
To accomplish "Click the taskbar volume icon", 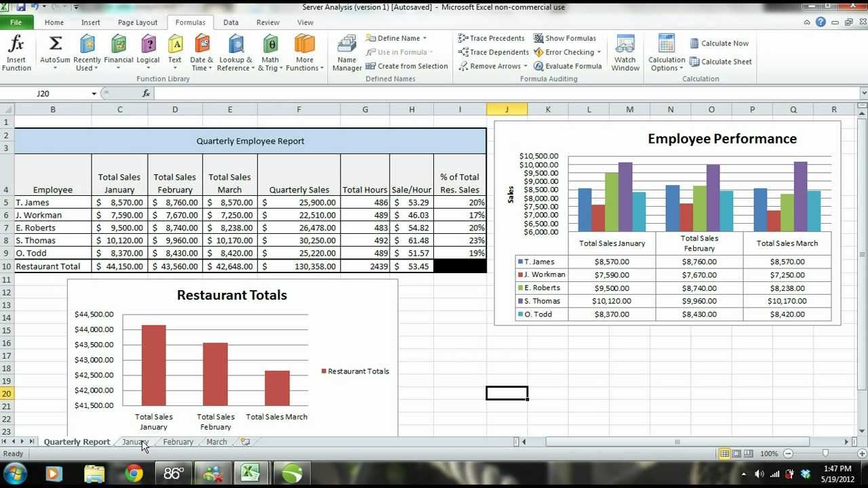I will point(759,474).
